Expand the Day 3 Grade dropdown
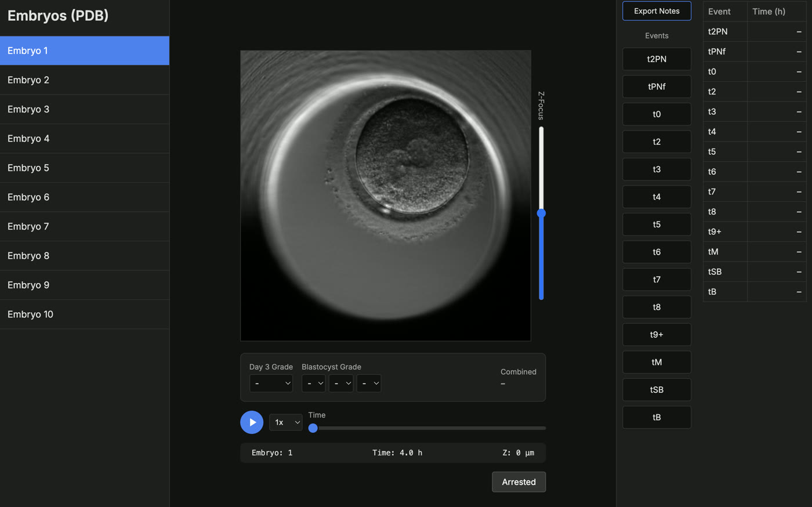 point(271,383)
